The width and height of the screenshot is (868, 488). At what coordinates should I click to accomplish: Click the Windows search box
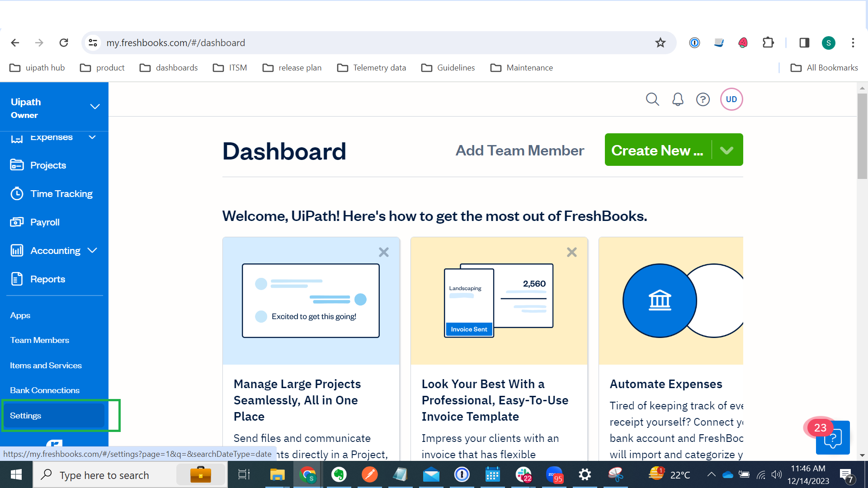(x=130, y=475)
